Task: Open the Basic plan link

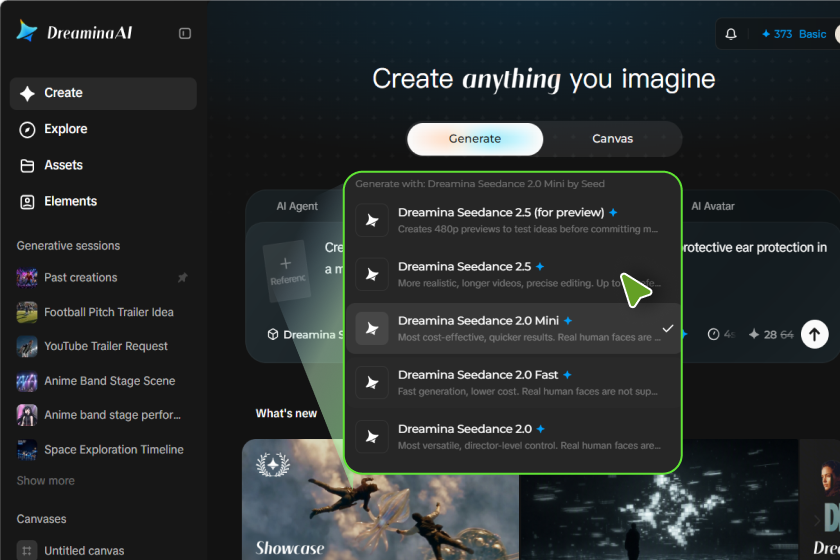Action: coord(812,34)
